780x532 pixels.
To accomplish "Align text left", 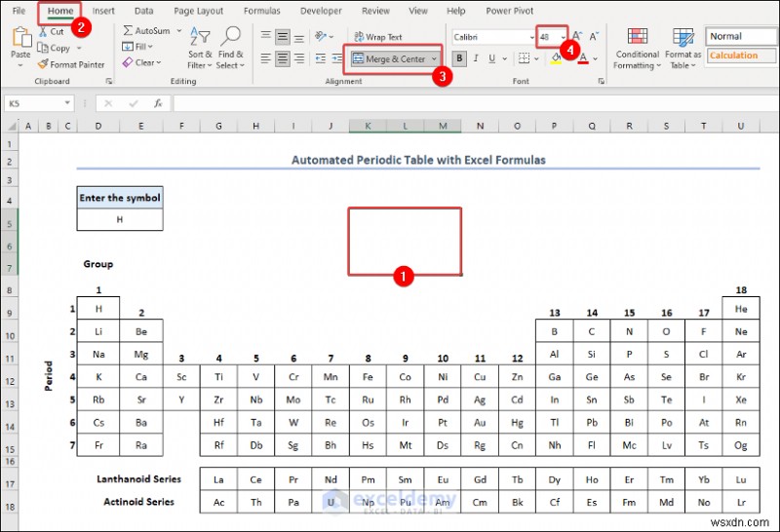I will (x=266, y=58).
